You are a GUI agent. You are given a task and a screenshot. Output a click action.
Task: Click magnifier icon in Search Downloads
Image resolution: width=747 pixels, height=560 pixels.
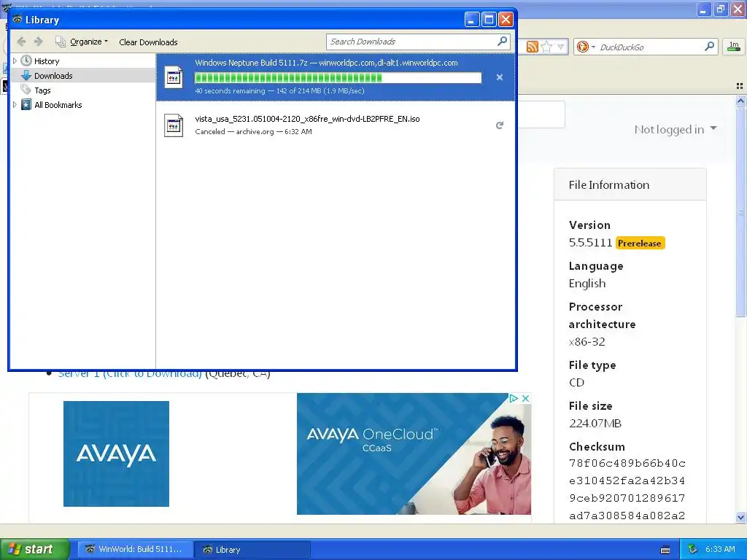(502, 42)
